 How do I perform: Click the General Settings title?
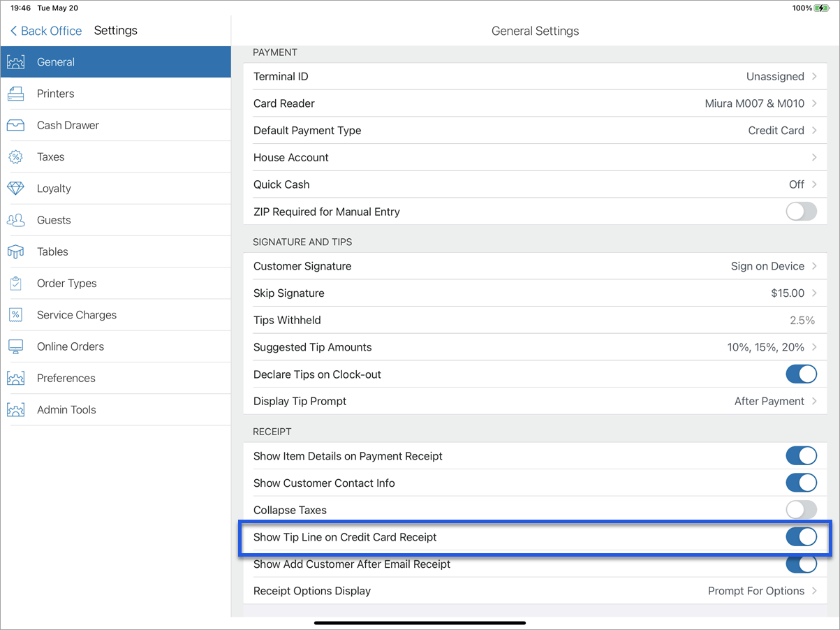[536, 31]
